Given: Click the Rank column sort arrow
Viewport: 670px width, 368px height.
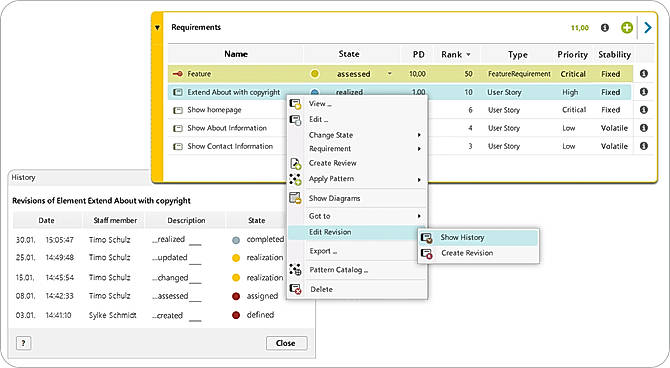Looking at the screenshot, I should coord(468,55).
